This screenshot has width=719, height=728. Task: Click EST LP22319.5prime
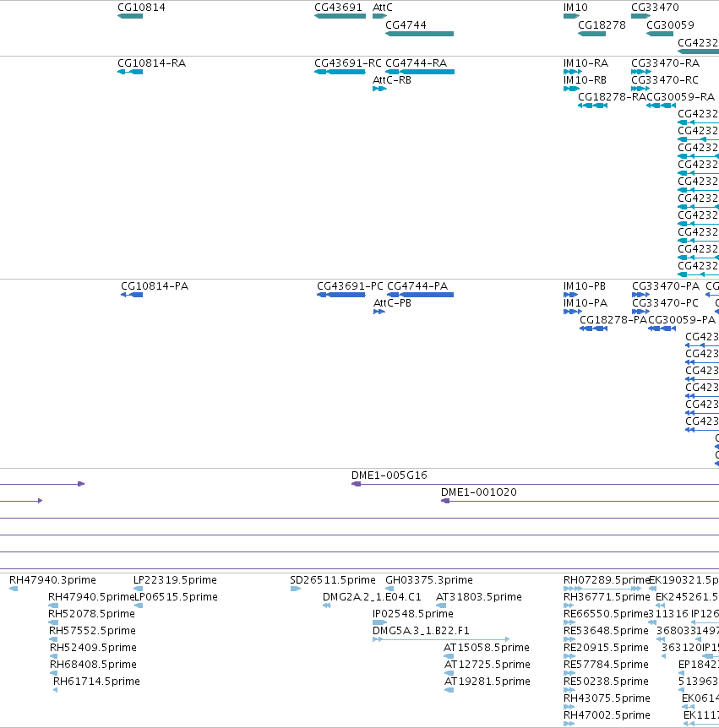coord(138,589)
